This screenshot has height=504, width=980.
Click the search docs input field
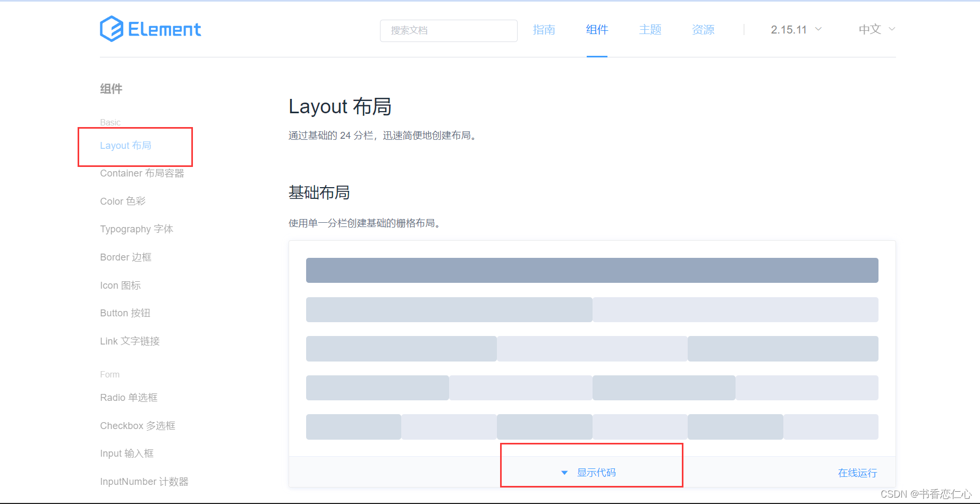pos(449,30)
